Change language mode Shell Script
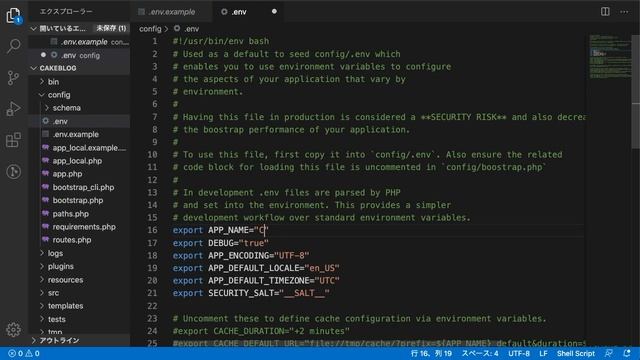The height and width of the screenshot is (360, 640). 576,353
